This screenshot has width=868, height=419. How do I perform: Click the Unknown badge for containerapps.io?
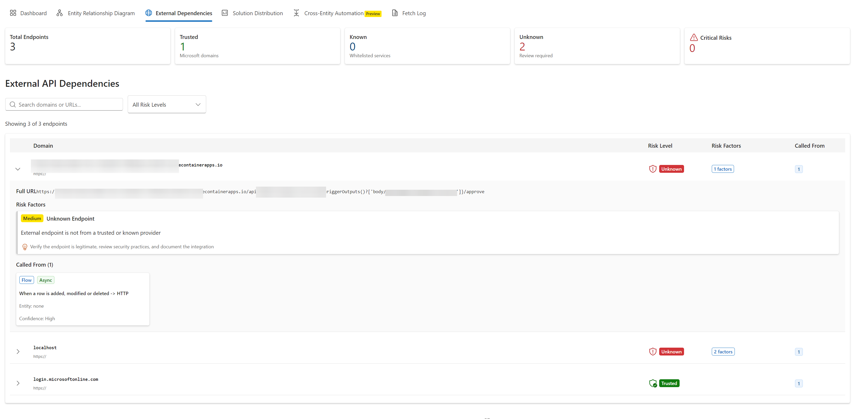671,169
